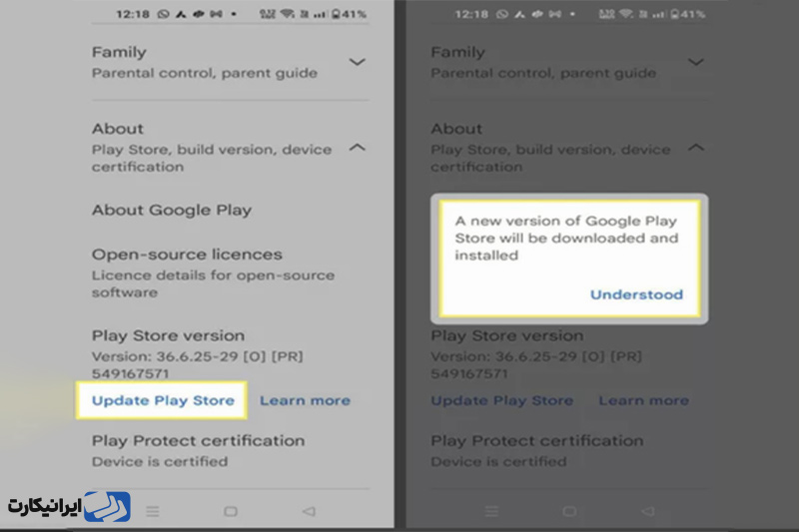This screenshot has width=799, height=532.
Task: Tap 'Licence details for open-source software' text
Action: 213,283
